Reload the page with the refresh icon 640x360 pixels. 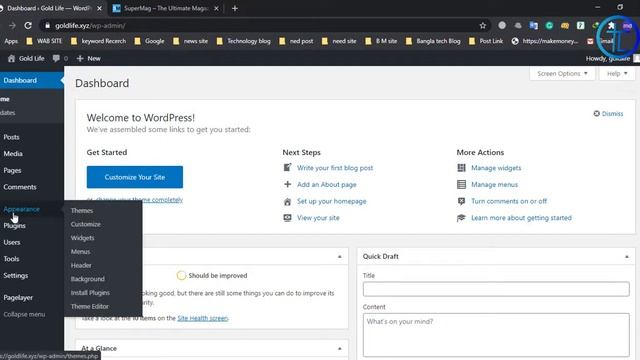tap(28, 25)
